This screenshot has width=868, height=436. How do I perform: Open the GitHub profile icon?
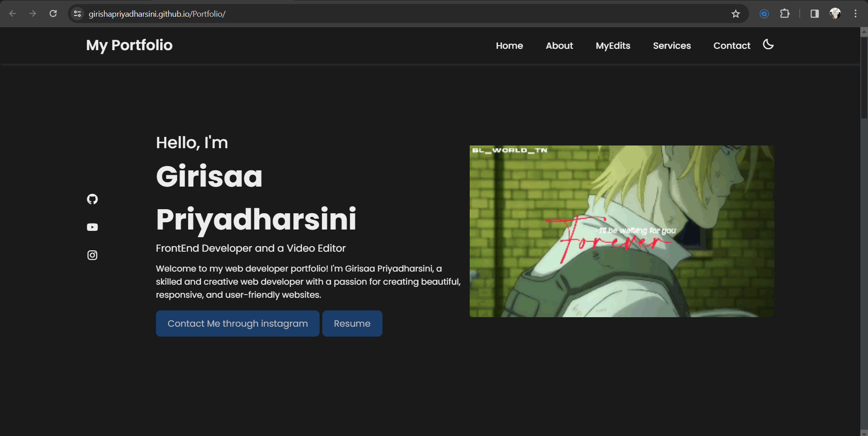click(x=92, y=199)
